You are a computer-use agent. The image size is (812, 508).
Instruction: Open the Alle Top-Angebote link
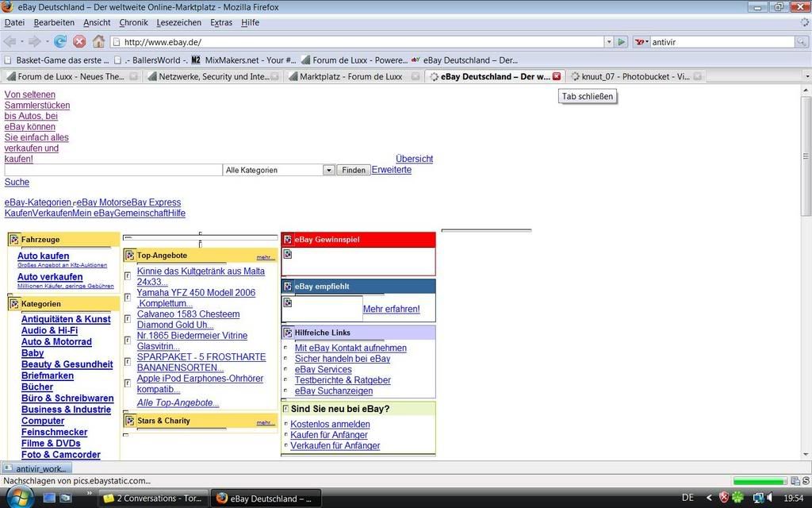coord(178,402)
